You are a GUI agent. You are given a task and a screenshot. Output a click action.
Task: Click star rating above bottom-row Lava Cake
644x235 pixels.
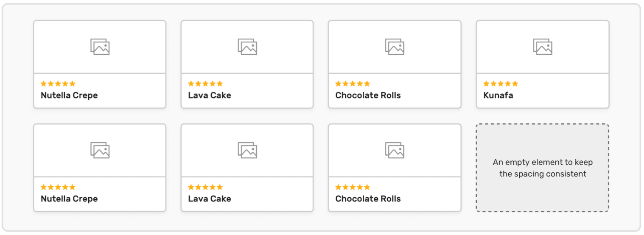[x=205, y=187]
